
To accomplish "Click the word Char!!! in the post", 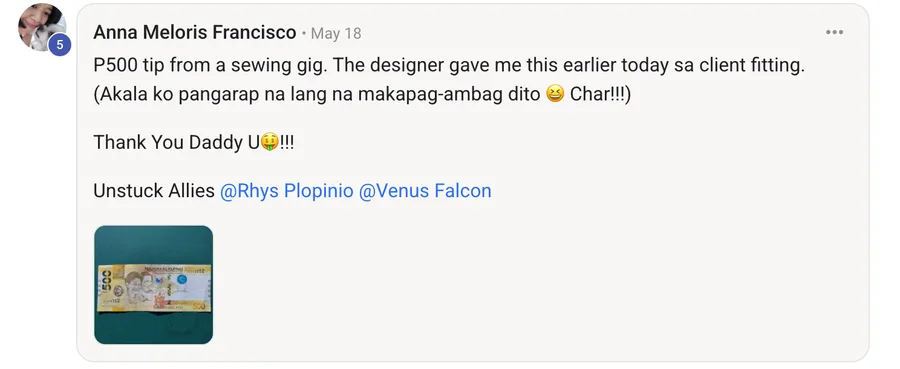I will tap(600, 94).
